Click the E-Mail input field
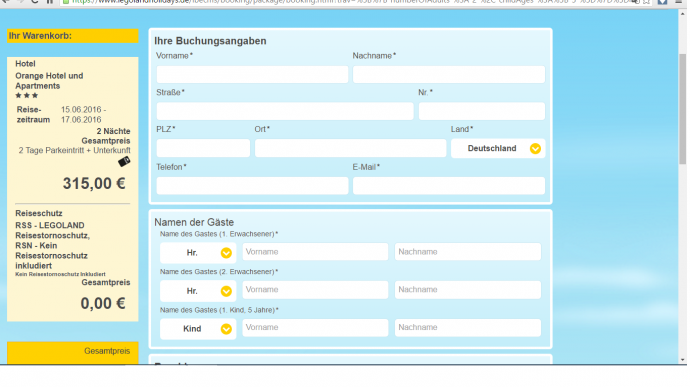Screen dimensions: 690x387 (x=449, y=186)
